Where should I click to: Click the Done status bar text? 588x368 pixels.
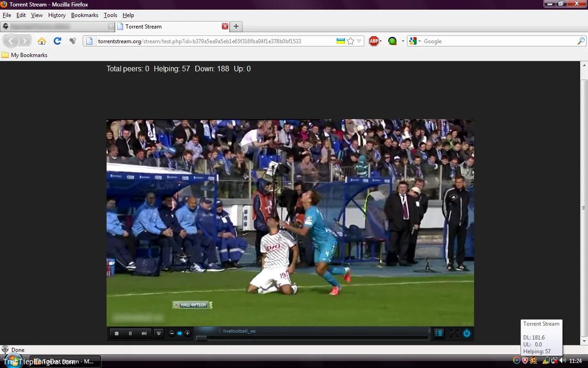(x=18, y=350)
